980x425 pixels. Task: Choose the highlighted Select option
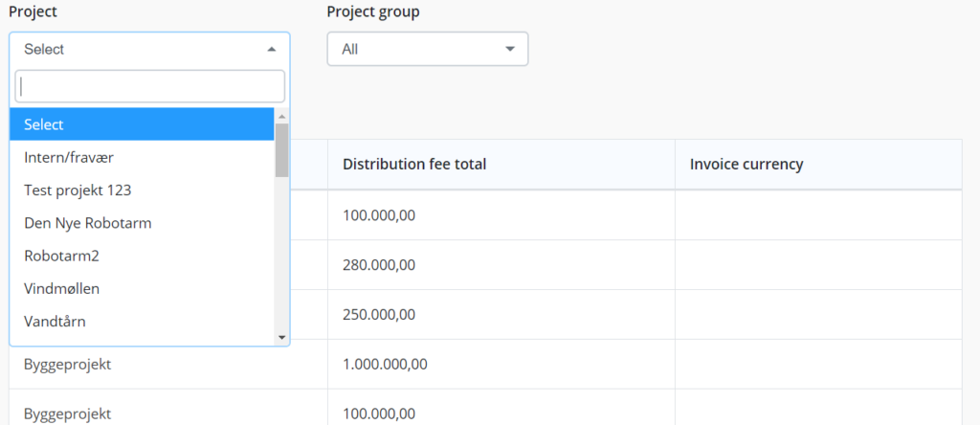pyautogui.click(x=142, y=124)
